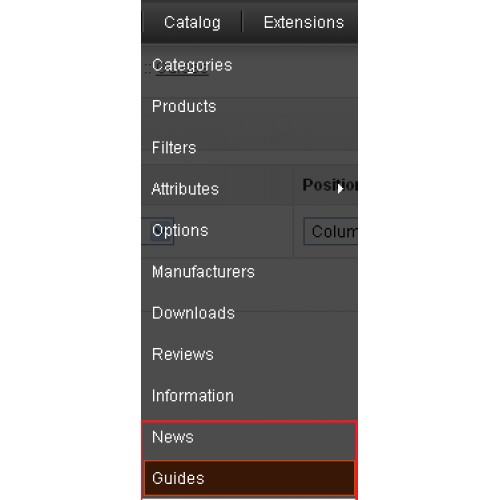Image resolution: width=500 pixels, height=500 pixels.
Task: Expand the Attributes submenu arrow
Action: (340, 189)
